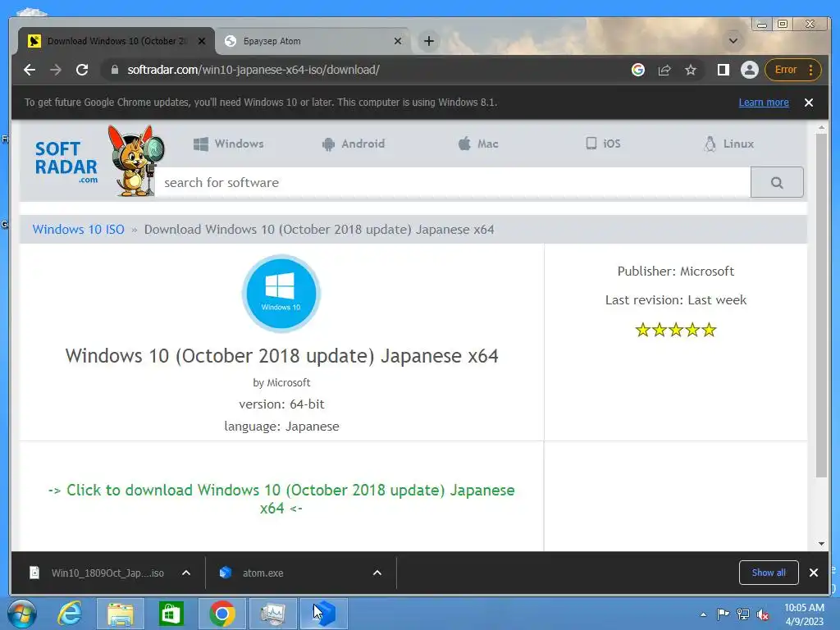Screen dimensions: 840x630
Task: Go back to the previous page
Action: (x=30, y=70)
